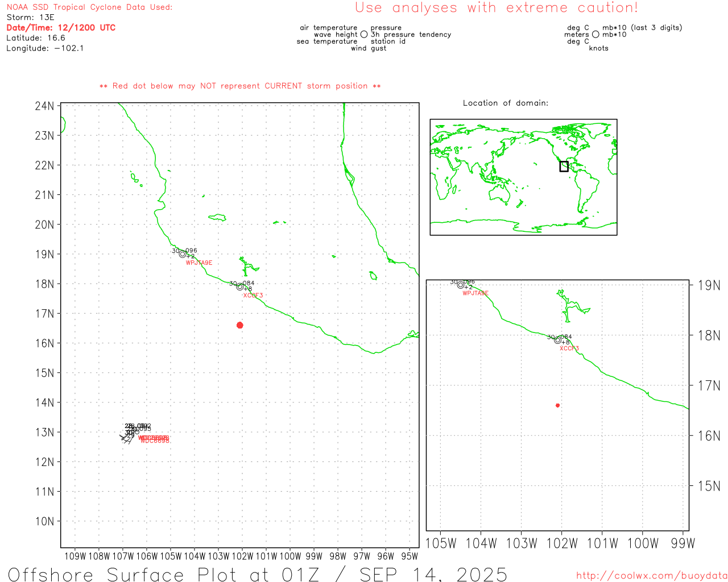The height and width of the screenshot is (582, 728).
Task: Open the coolwx.com/buoydata link
Action: tap(652, 576)
